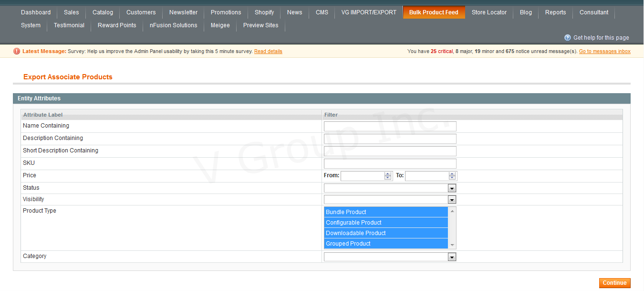Viewport: 644px width, 291px height.
Task: Open the VG IMPORT/EXPORT menu
Action: point(369,12)
